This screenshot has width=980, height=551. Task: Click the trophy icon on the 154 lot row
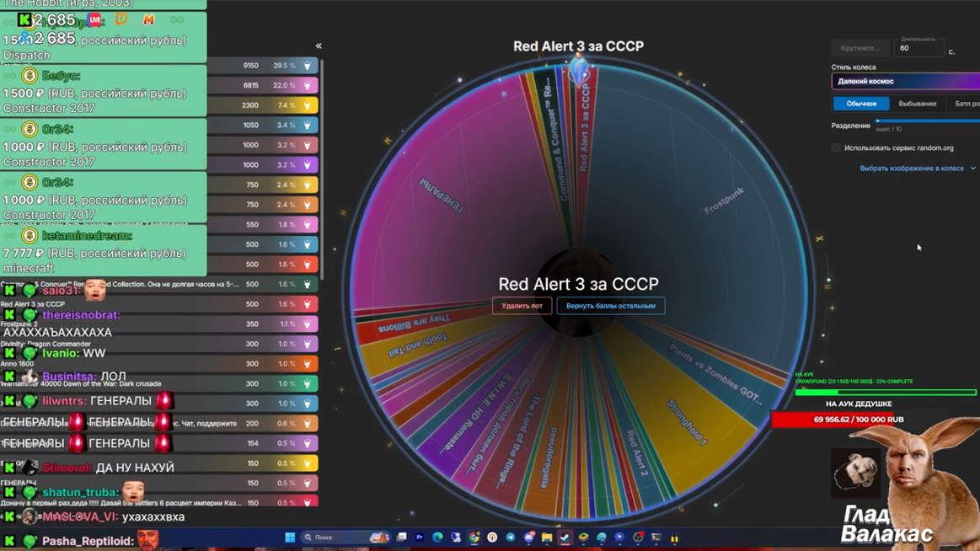point(307,443)
